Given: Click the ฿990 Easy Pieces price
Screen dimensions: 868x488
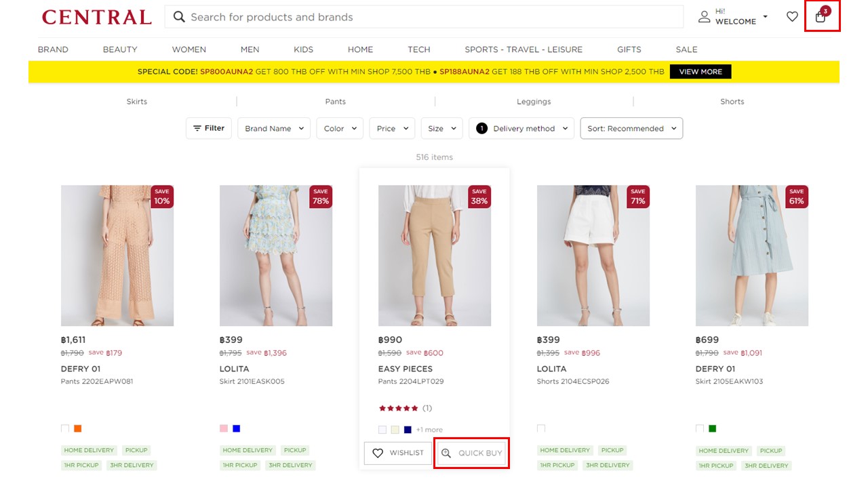Looking at the screenshot, I should click(x=390, y=340).
